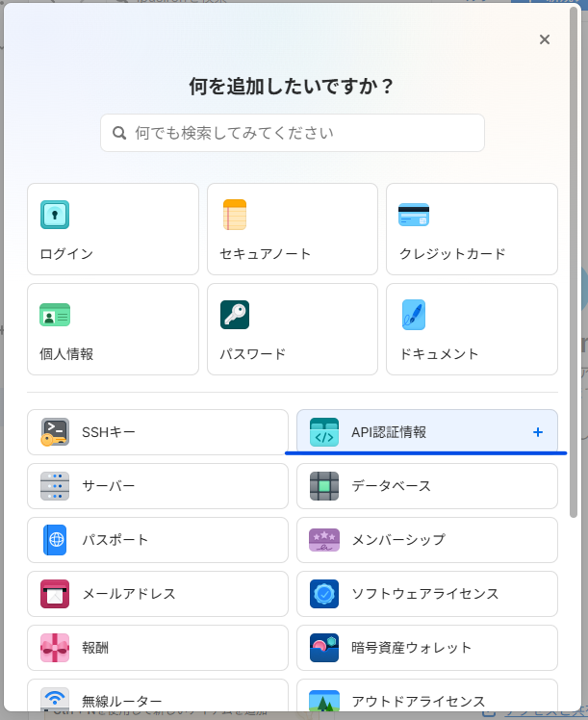Click the plus sign on API認証情報
Screen dimensions: 588x720
click(538, 432)
